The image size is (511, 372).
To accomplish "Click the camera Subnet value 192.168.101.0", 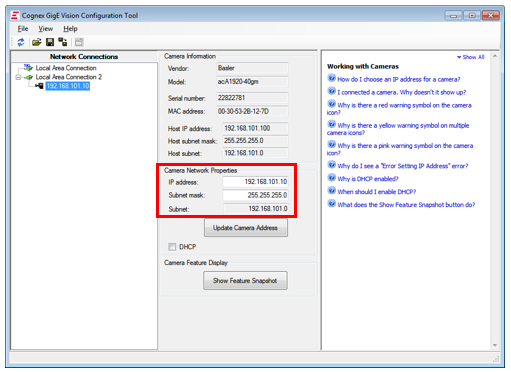I will [255, 209].
